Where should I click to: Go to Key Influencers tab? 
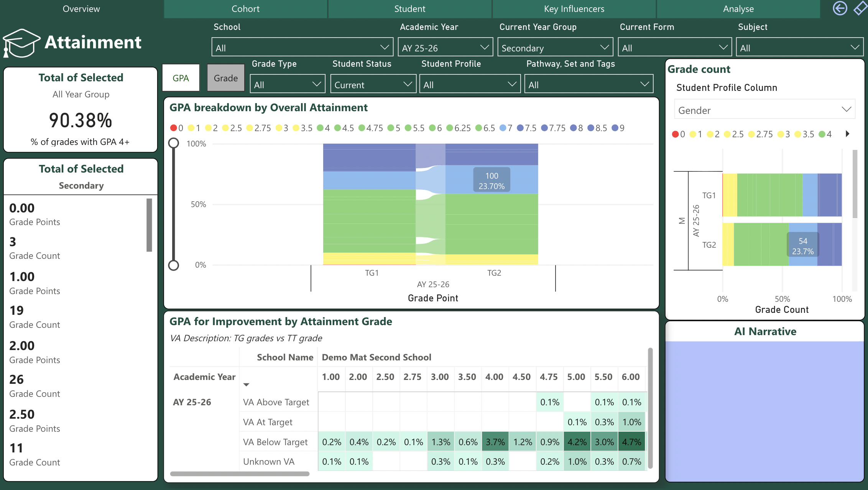click(574, 9)
